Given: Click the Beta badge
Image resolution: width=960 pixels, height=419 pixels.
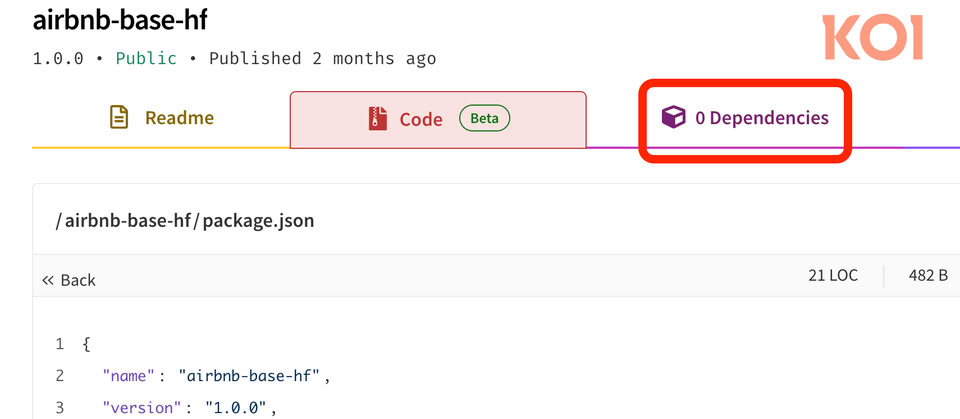Looking at the screenshot, I should tap(484, 118).
